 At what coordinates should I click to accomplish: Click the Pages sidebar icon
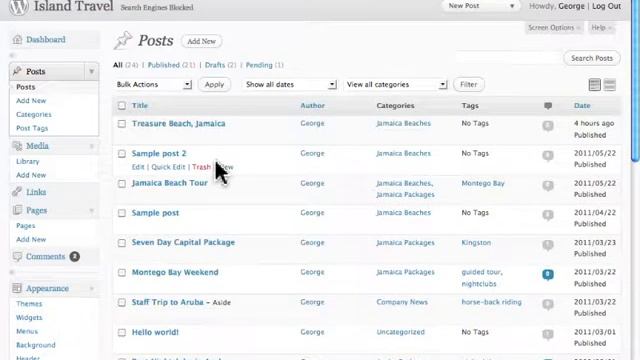pos(17,210)
